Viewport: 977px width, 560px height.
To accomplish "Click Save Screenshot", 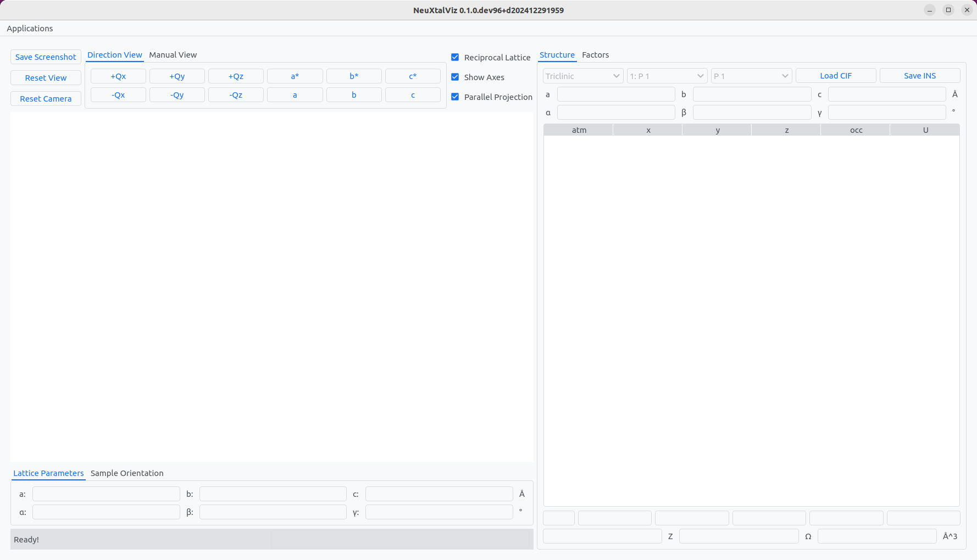I will coord(46,57).
